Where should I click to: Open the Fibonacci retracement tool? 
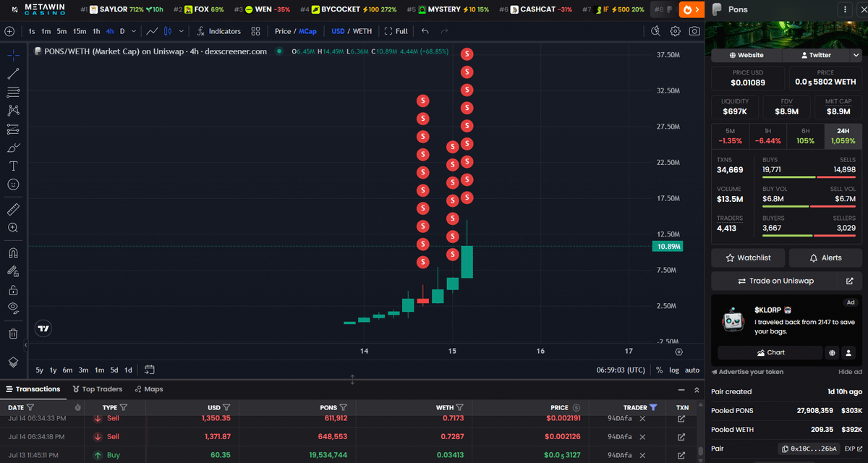13,92
